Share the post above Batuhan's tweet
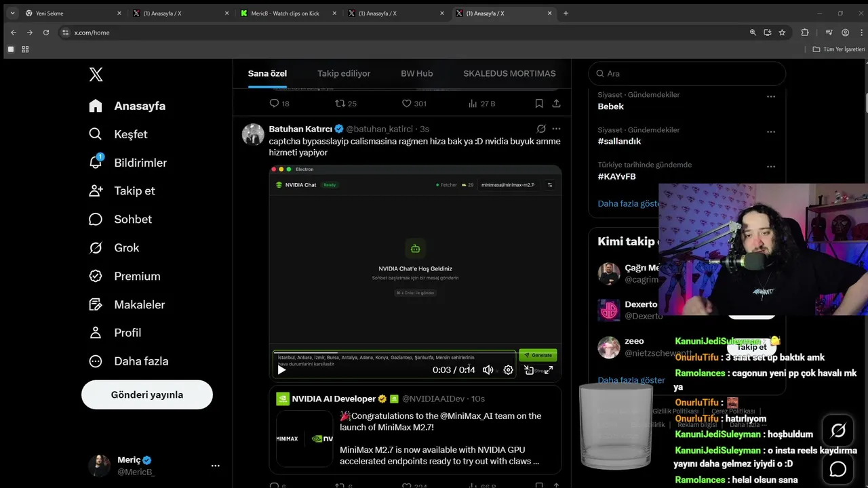 click(556, 103)
